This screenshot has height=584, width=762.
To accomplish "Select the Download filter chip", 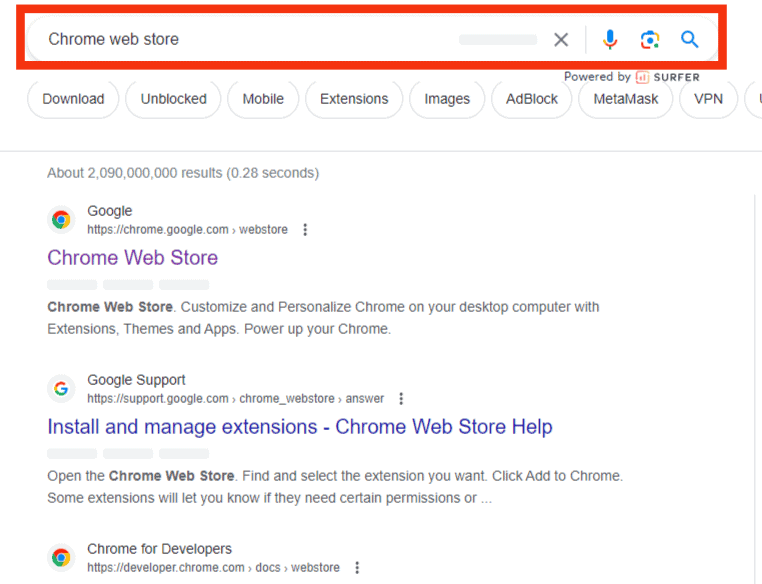I will (x=73, y=99).
